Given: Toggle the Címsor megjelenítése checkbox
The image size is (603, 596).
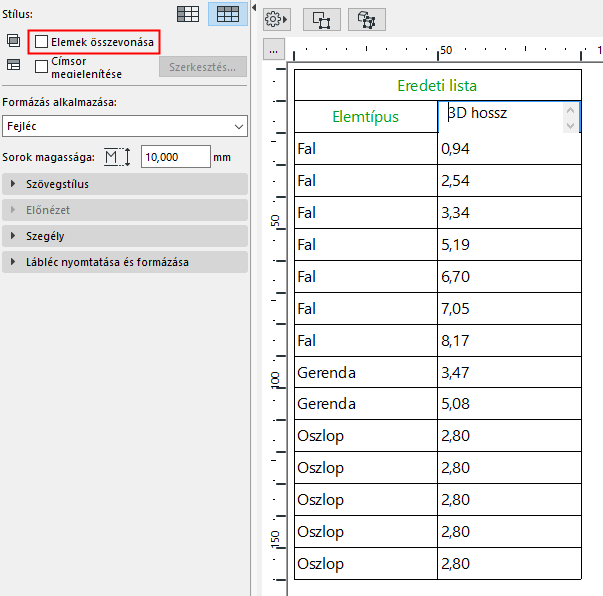Looking at the screenshot, I should pos(41,66).
